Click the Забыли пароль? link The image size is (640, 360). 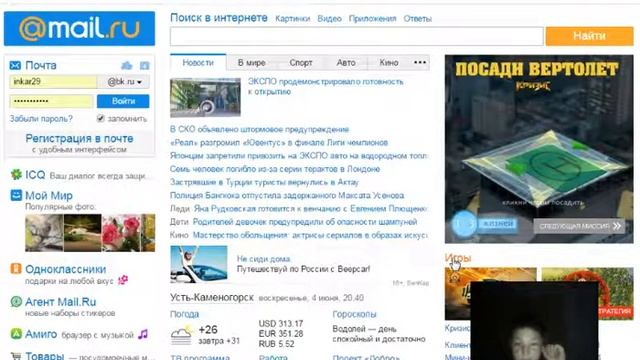pos(41,119)
